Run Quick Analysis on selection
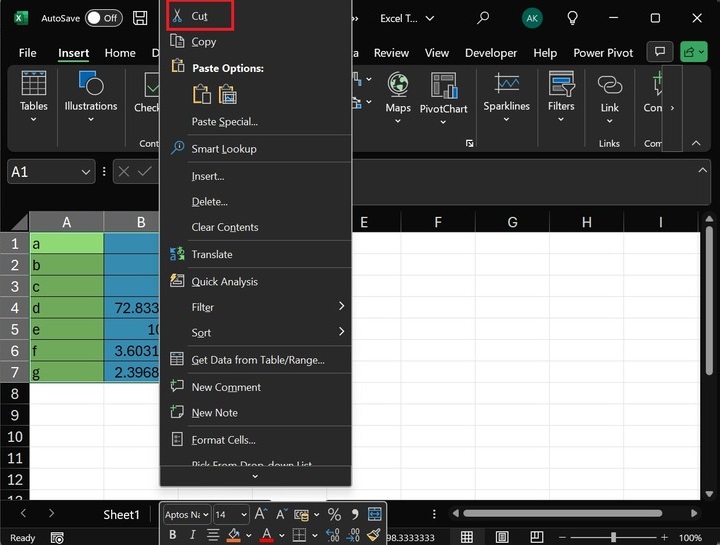 click(224, 282)
